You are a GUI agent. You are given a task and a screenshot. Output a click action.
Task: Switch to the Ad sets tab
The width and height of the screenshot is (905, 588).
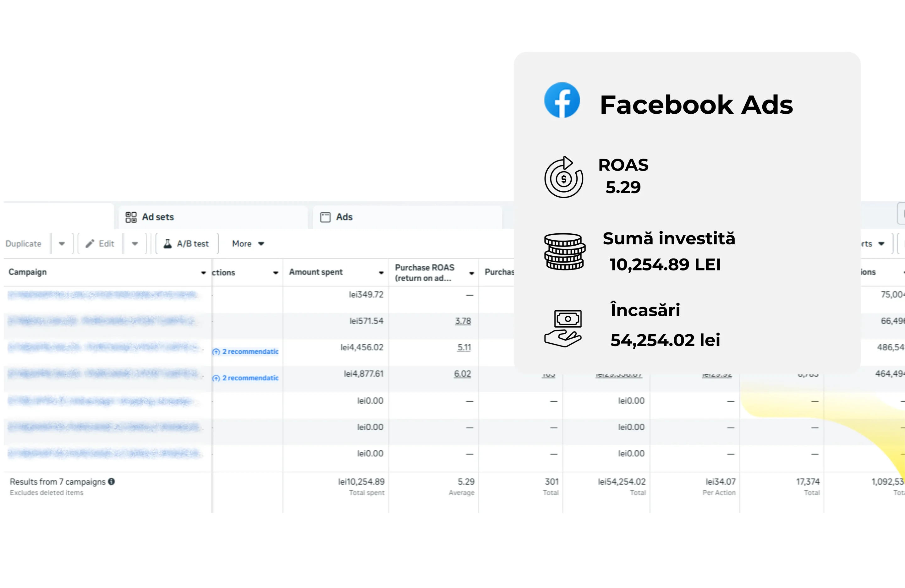(158, 217)
